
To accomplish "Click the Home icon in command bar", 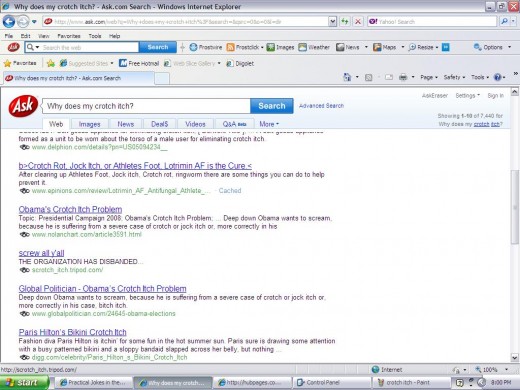I will (347, 77).
